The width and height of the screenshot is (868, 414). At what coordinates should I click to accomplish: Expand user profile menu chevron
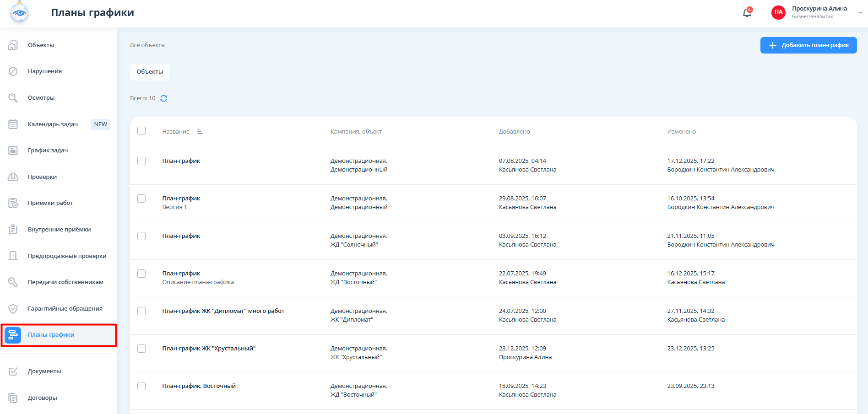(860, 13)
